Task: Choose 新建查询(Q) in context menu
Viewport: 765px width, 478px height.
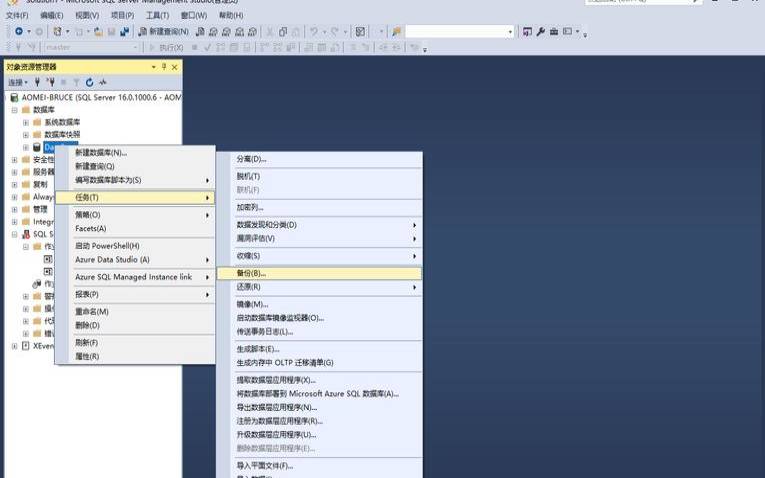Action: 136,166
